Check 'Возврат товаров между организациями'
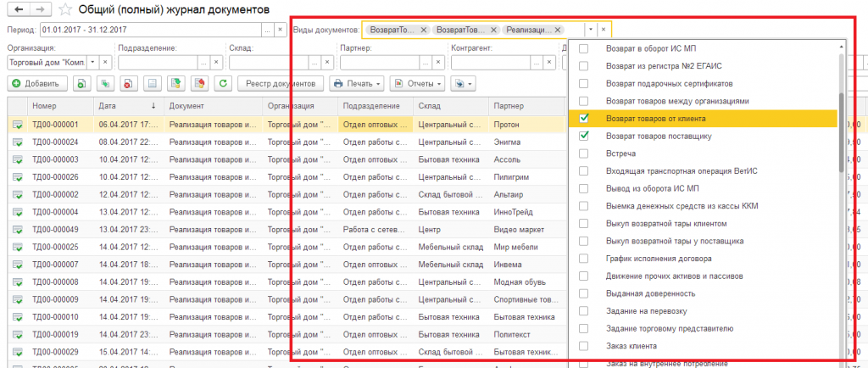This screenshot has width=868, height=368. coord(583,101)
